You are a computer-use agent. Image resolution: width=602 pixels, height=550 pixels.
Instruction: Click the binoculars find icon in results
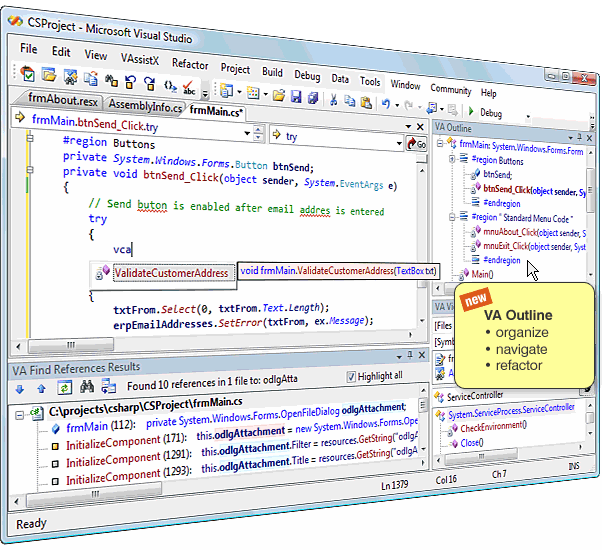pos(87,386)
